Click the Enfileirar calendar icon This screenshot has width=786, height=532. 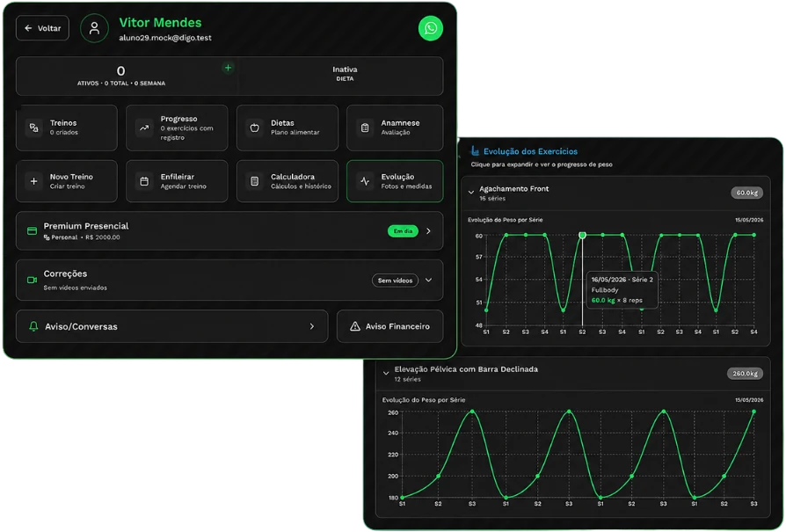tap(144, 181)
